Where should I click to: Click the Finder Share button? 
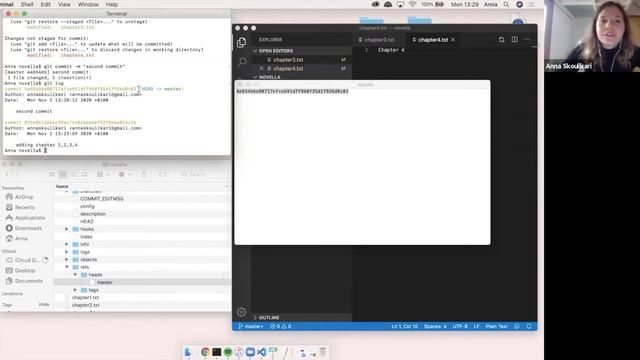[x=144, y=174]
